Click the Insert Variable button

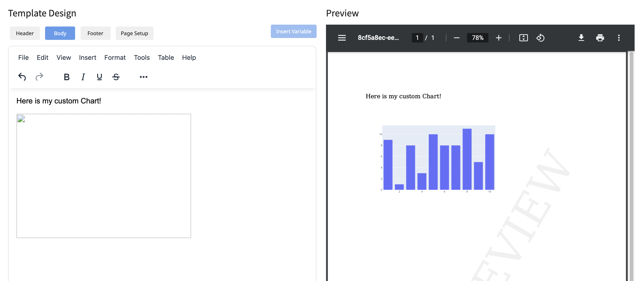pyautogui.click(x=294, y=31)
